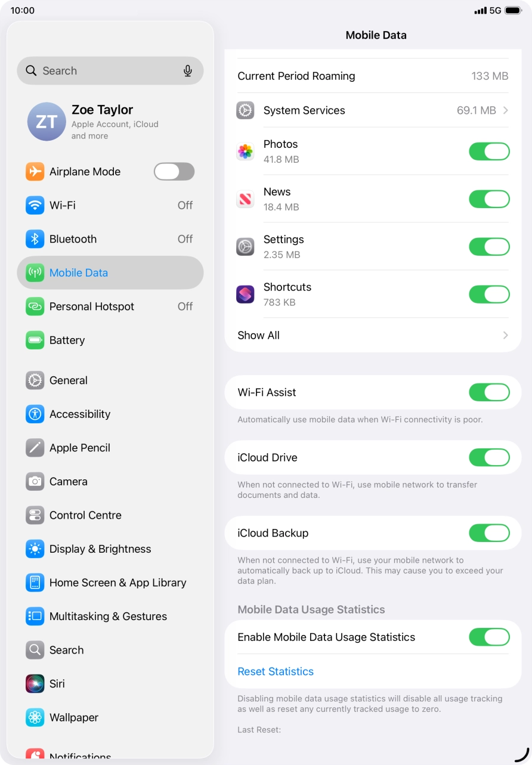This screenshot has width=532, height=765.
Task: Open the Wi-Fi settings icon
Action: tap(35, 205)
